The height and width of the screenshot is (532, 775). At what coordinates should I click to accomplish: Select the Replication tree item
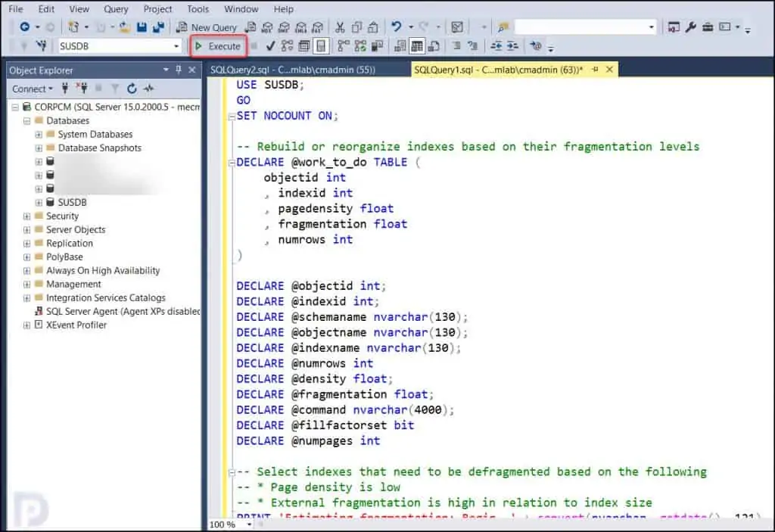69,243
